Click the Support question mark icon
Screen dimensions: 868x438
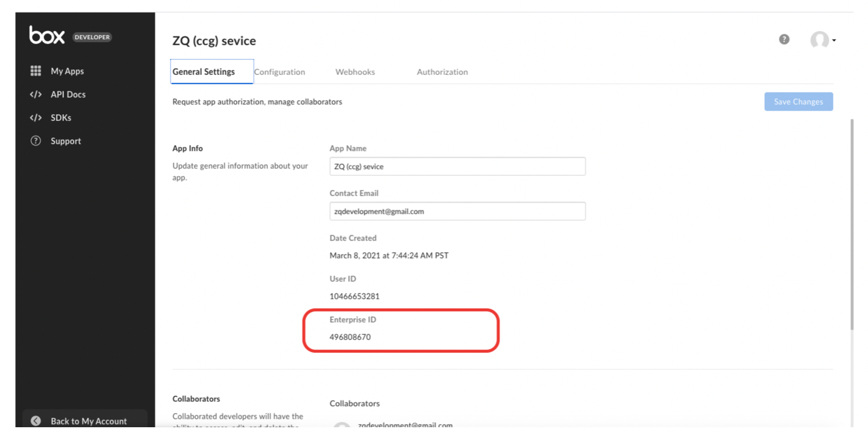coord(36,141)
